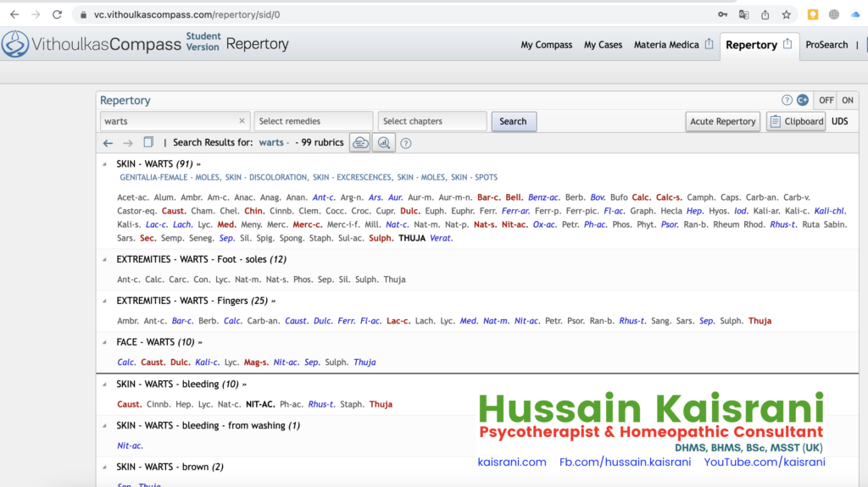Image resolution: width=868 pixels, height=487 pixels.
Task: Open the translate page icon
Action: 743,14
